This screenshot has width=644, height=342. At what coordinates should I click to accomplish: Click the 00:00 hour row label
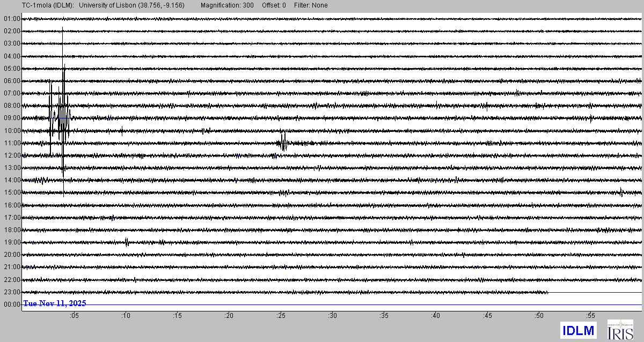pyautogui.click(x=11, y=304)
